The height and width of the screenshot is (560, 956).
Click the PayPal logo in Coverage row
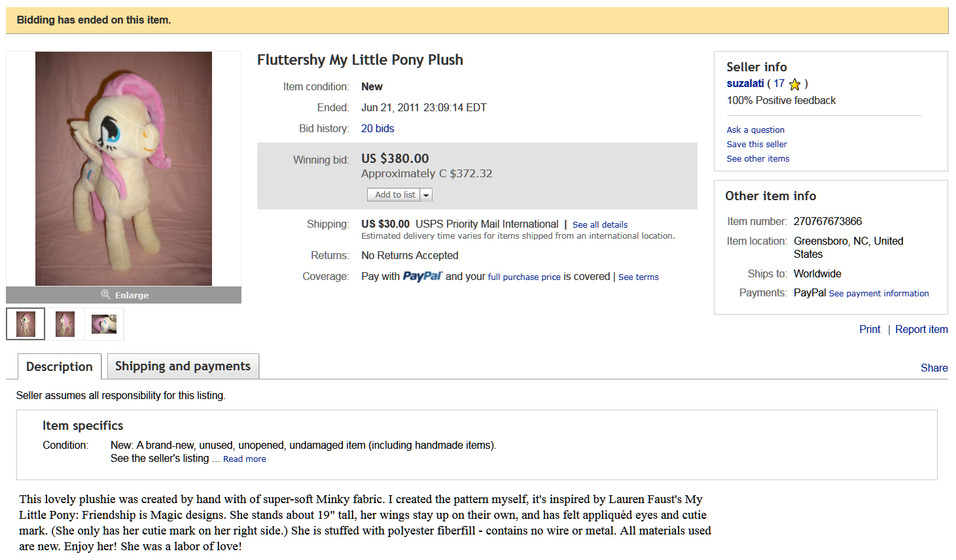(422, 277)
